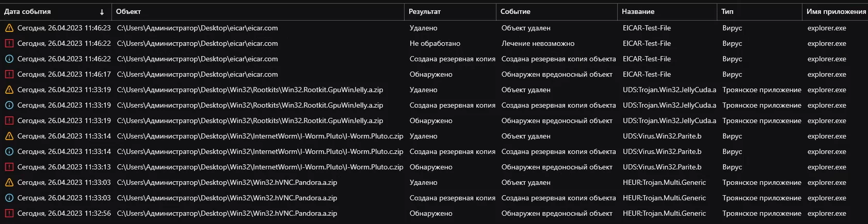Click red alert icon of I-Worm.Pluto detection at 11:33:13
Viewport: 868px width, 224px height.
tap(9, 167)
